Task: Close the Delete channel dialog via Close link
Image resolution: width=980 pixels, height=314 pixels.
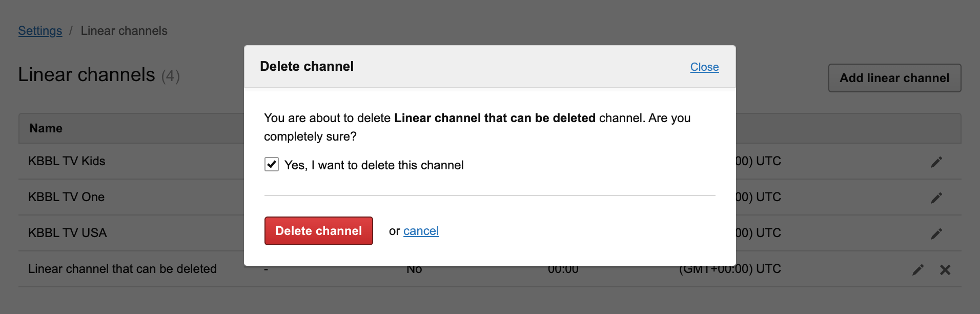Action: coord(704,67)
